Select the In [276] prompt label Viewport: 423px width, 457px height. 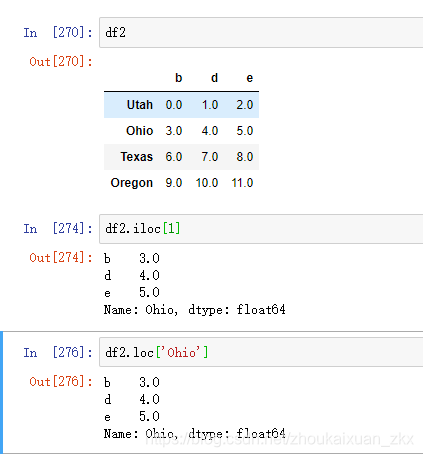[58, 352]
